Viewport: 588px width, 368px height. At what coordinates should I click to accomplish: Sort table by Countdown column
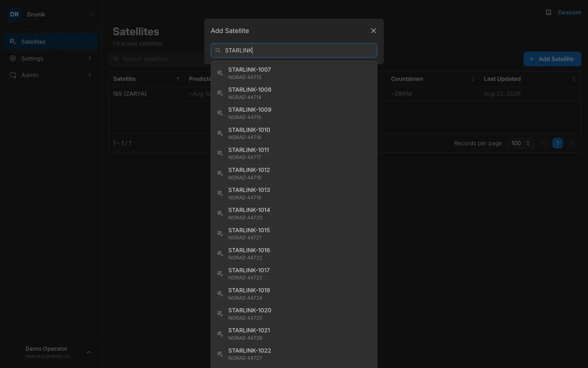[473, 79]
